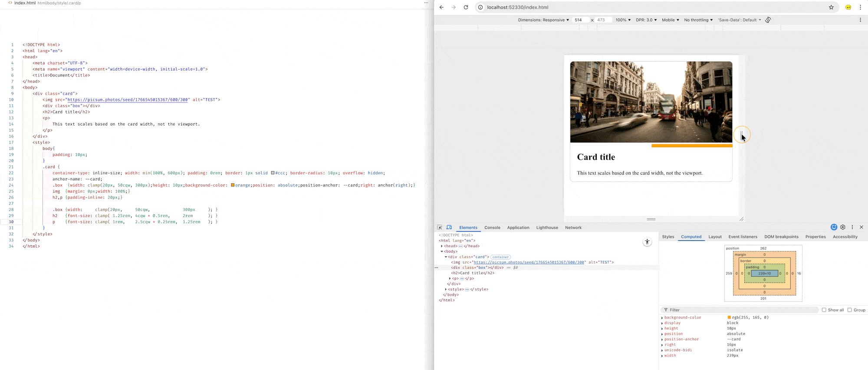Check the Group checkbox
The height and width of the screenshot is (370, 868).
(x=849, y=310)
